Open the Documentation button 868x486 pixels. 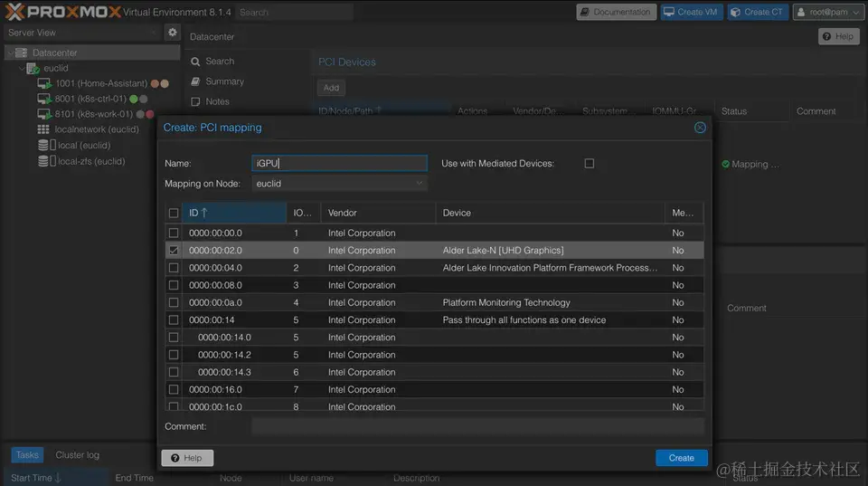pyautogui.click(x=616, y=12)
